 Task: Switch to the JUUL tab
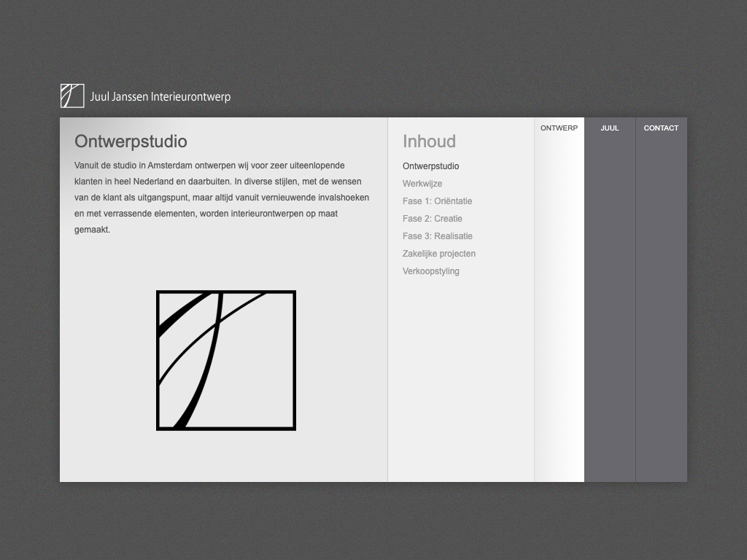click(610, 128)
